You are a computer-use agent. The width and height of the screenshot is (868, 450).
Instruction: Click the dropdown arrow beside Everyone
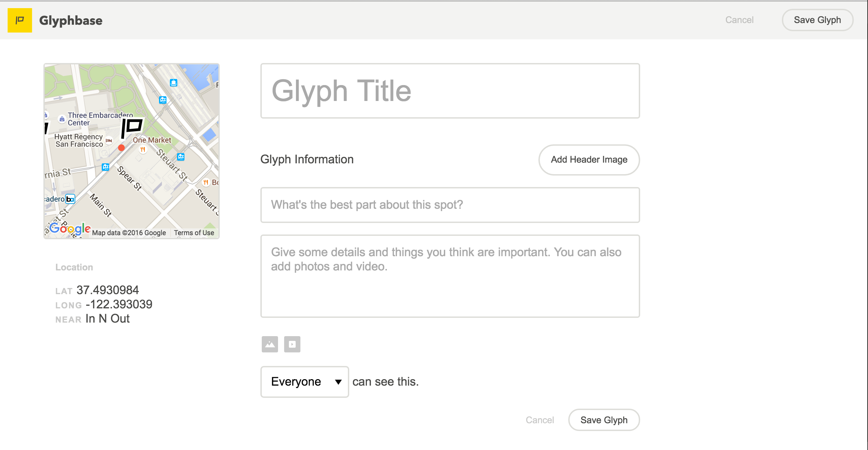(338, 382)
